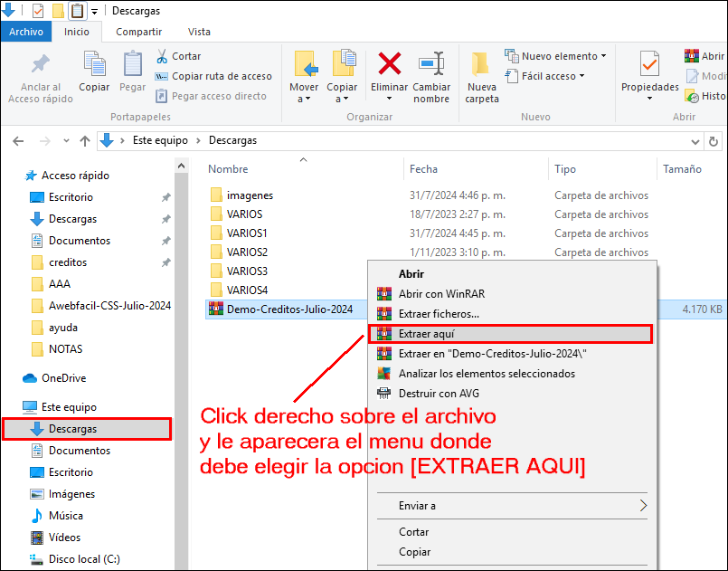This screenshot has height=571, width=728.
Task: Click the up arrow navigation icon
Action: (85, 141)
